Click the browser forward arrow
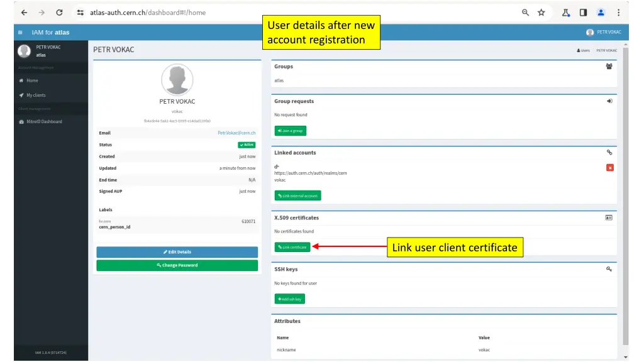The image size is (644, 362). tap(42, 13)
